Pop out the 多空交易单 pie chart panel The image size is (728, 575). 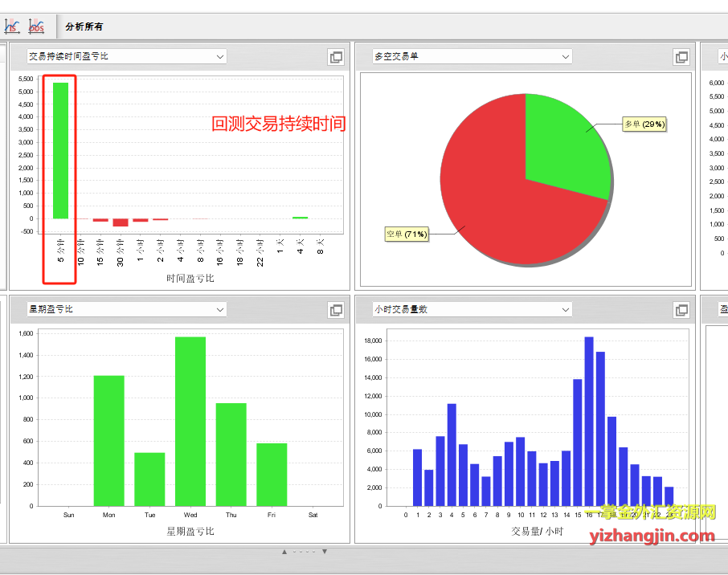681,57
